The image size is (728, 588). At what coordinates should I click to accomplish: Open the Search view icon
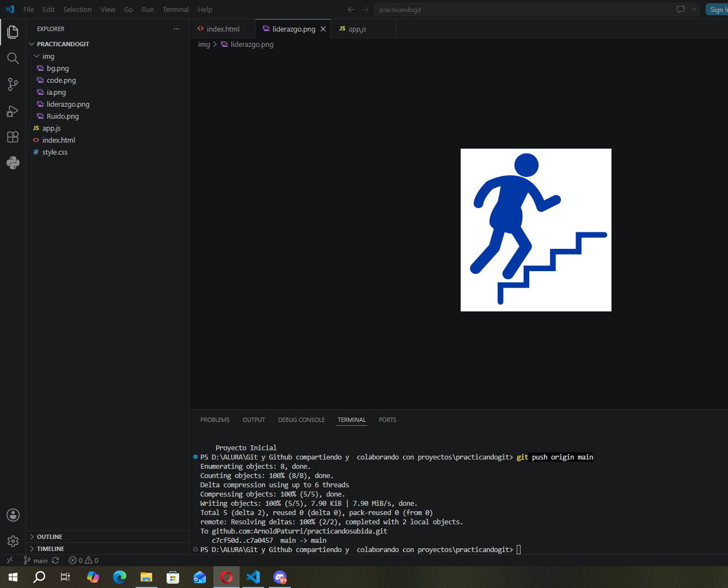(x=13, y=58)
